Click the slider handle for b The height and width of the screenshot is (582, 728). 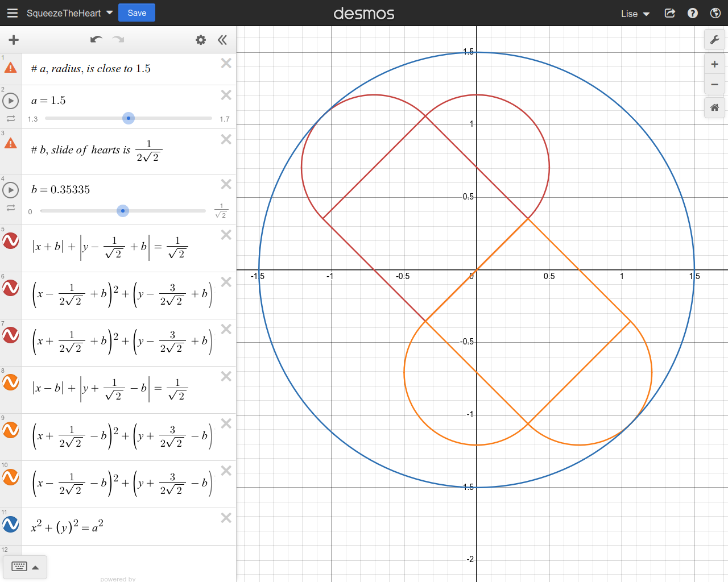tap(123, 211)
